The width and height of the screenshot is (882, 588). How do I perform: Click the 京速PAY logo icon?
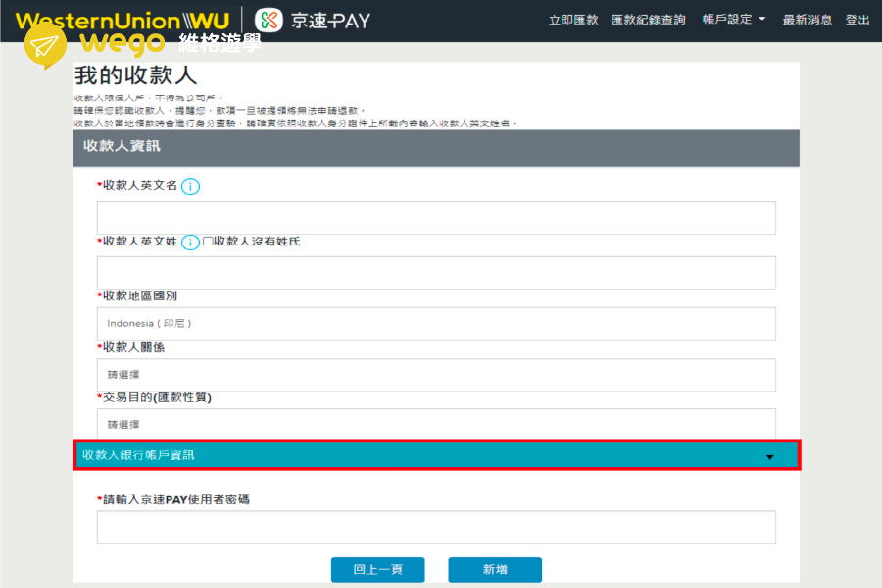pos(269,20)
